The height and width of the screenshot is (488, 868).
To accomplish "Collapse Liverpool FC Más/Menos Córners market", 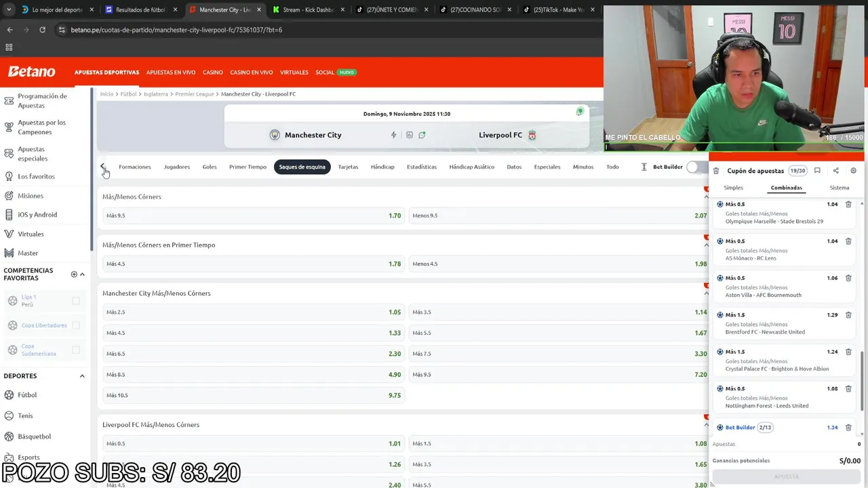I will click(x=706, y=424).
